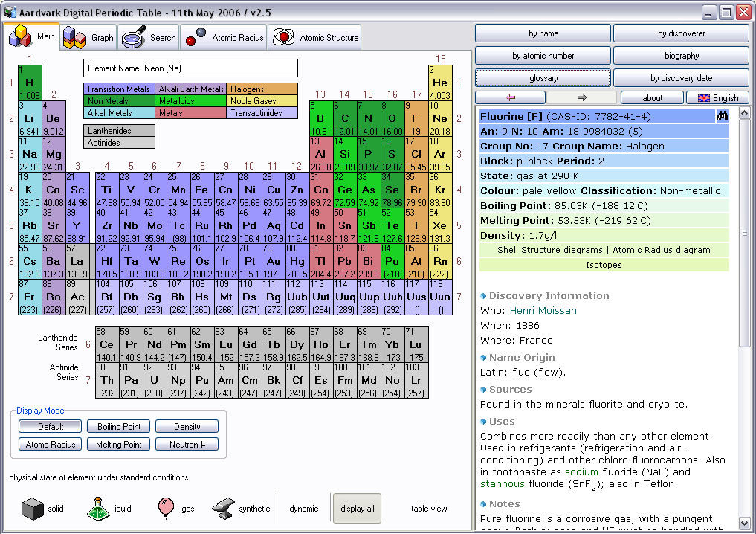Click the Element Name field
This screenshot has width=756, height=534.
(190, 68)
